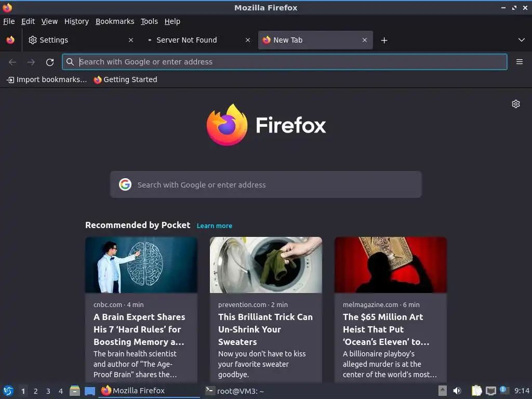Focus the address bar search field
This screenshot has width=532, height=399.
pyautogui.click(x=285, y=62)
